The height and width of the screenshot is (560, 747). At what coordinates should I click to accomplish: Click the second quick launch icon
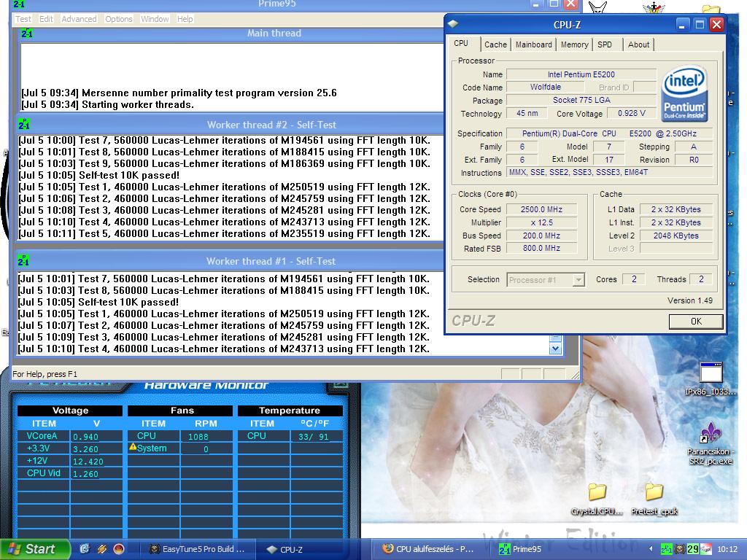(x=102, y=549)
